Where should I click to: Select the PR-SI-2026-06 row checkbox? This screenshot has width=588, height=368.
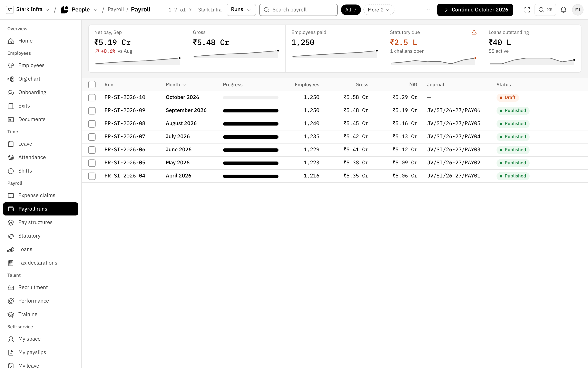[x=92, y=150]
